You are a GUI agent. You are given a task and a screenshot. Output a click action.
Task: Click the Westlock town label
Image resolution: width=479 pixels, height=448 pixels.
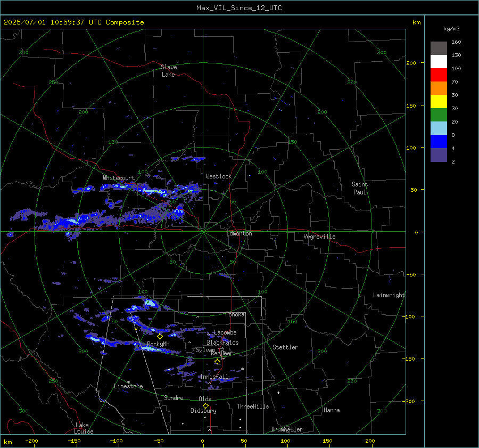[219, 176]
